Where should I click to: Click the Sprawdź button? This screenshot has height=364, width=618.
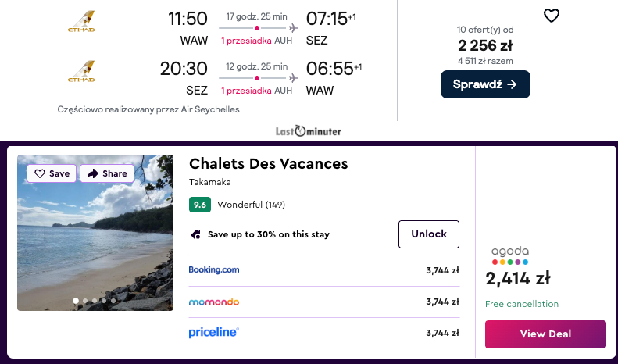485,84
